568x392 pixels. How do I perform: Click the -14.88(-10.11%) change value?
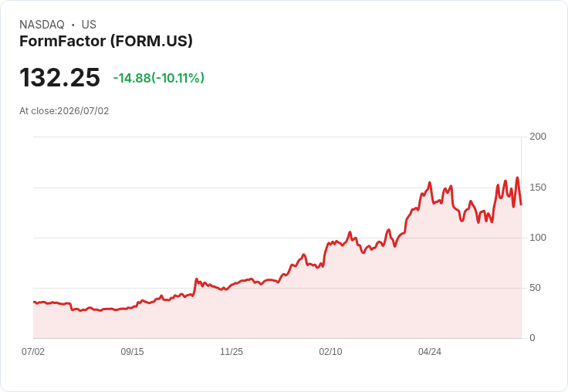159,78
